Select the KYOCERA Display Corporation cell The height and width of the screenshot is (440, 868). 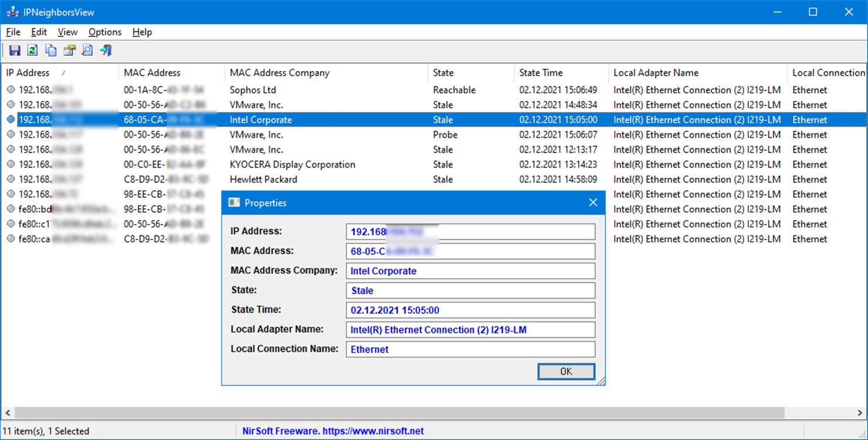[x=292, y=164]
